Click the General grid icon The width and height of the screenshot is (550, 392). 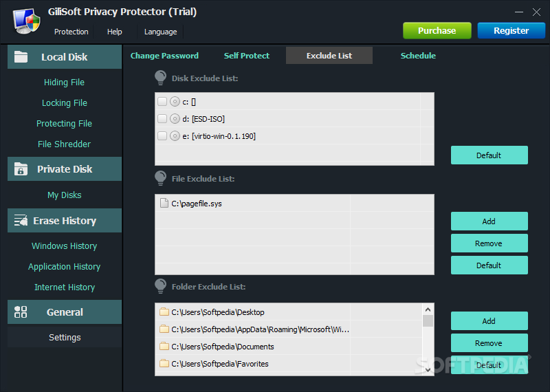(x=21, y=312)
